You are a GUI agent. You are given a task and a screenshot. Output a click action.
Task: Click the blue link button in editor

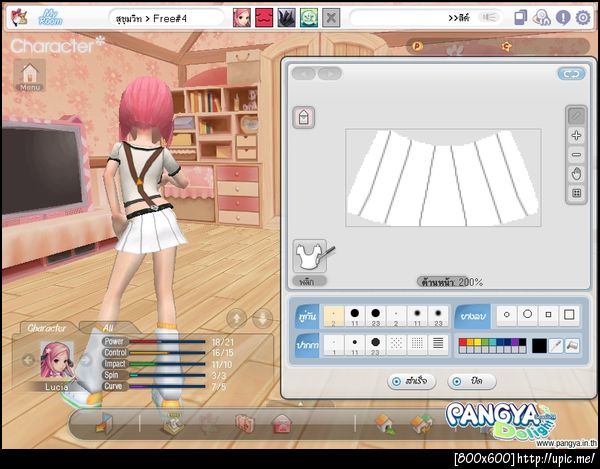coord(571,74)
